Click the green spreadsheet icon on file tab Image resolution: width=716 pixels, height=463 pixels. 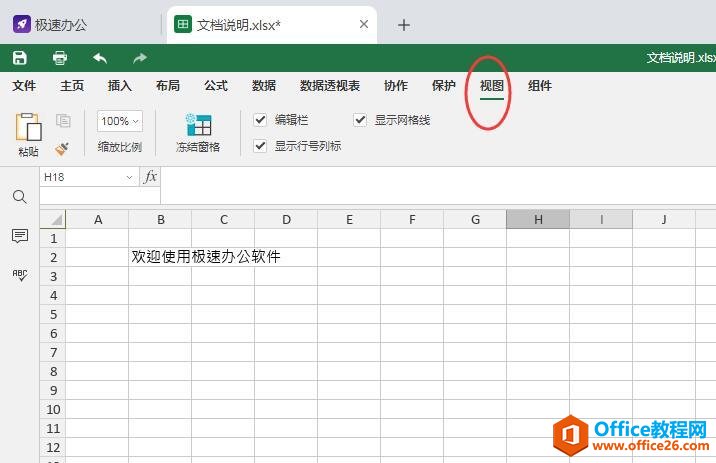(x=183, y=24)
